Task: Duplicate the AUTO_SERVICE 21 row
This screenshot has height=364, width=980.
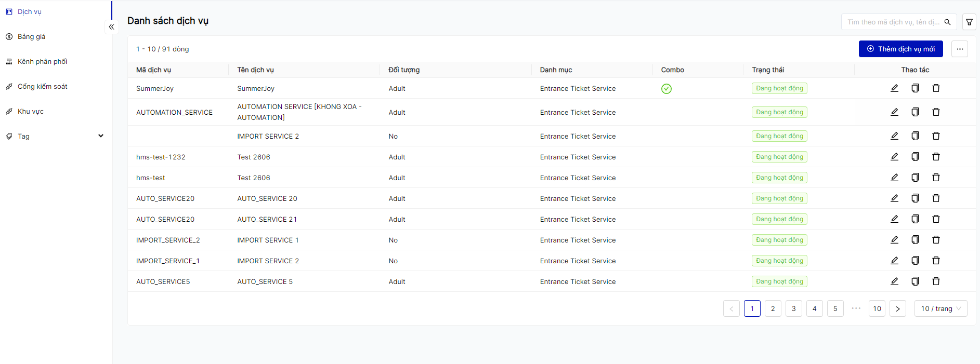Action: 915,219
